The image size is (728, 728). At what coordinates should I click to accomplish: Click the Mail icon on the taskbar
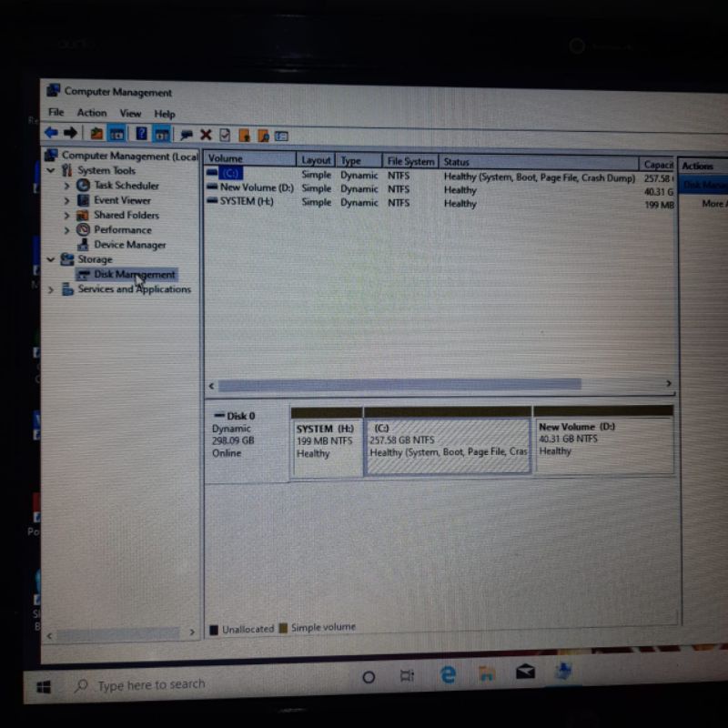525,673
